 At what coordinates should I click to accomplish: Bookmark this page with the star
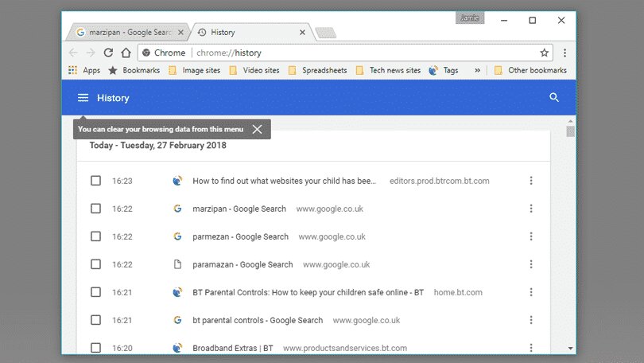click(544, 53)
